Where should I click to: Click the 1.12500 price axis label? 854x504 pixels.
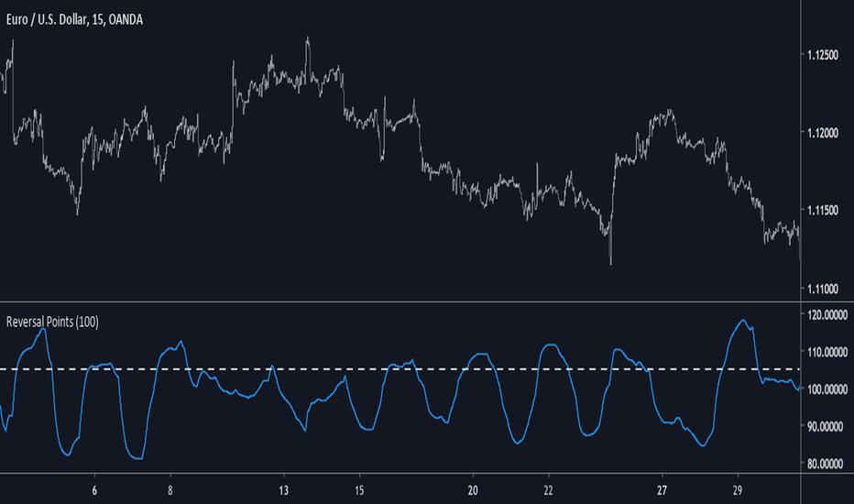pos(823,55)
